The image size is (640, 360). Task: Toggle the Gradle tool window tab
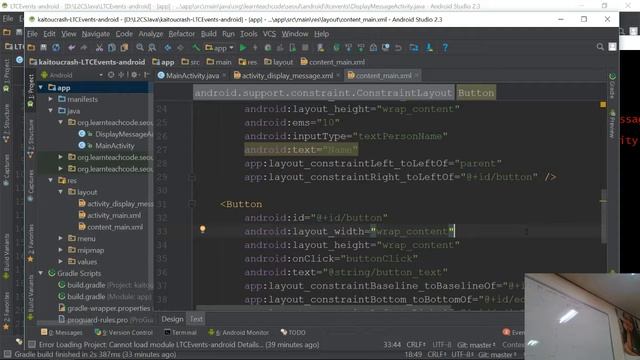pyautogui.click(x=612, y=86)
